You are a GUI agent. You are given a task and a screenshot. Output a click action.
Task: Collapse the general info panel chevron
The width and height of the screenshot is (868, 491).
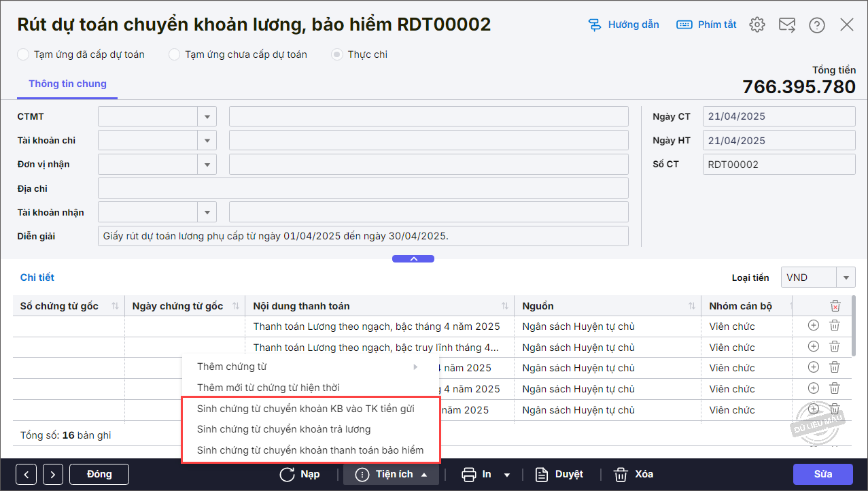pos(413,258)
